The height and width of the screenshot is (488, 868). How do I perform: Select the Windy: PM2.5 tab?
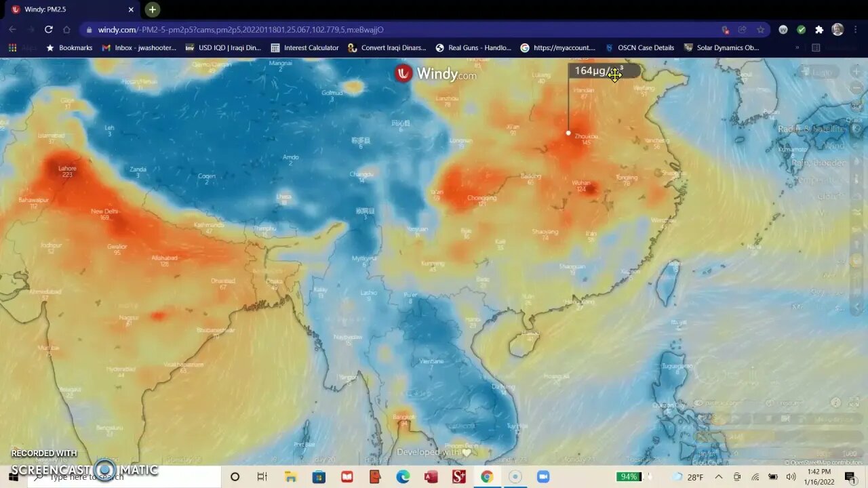pyautogui.click(x=71, y=9)
